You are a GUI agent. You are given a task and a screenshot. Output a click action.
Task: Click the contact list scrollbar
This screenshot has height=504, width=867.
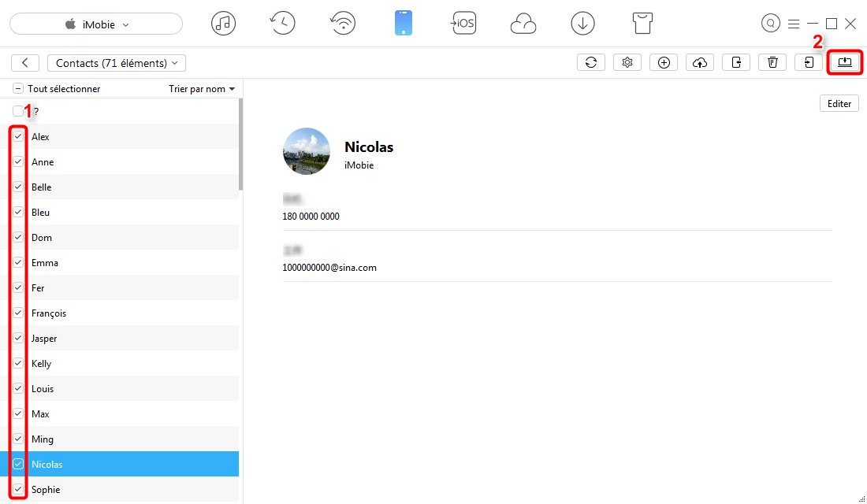[240, 145]
